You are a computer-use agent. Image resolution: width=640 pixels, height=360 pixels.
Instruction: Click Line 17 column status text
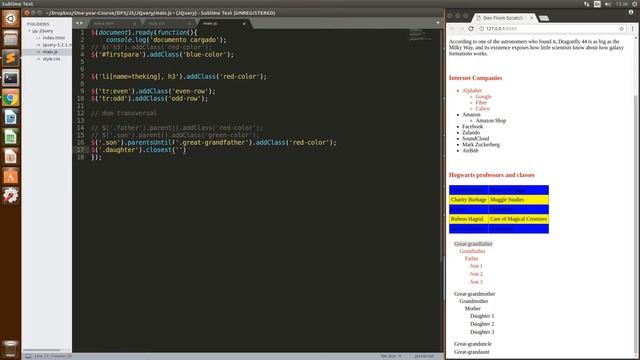coord(53,356)
